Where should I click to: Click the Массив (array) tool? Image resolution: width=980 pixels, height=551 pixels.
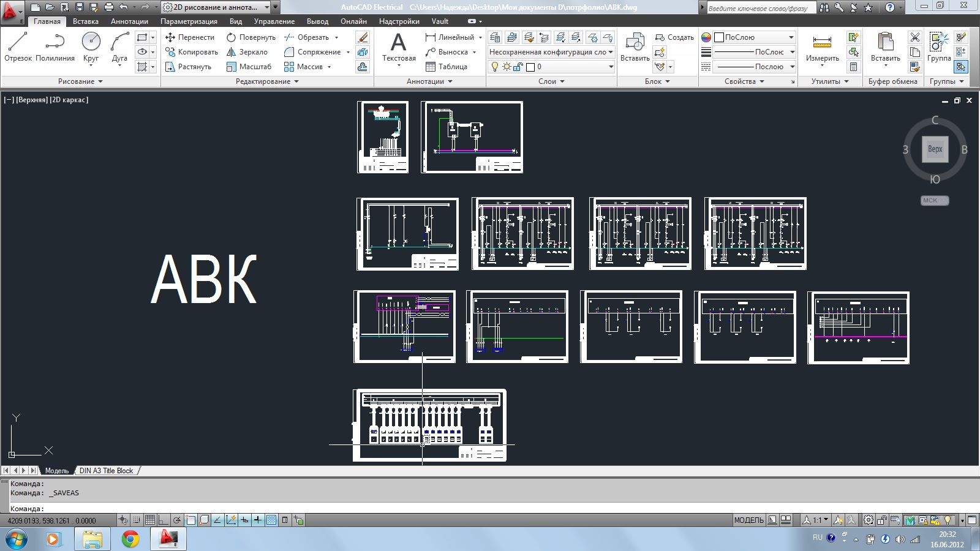(304, 67)
